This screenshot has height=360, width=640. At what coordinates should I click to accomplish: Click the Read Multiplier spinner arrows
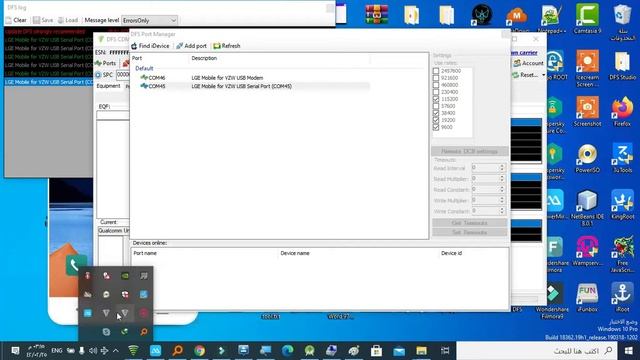tap(502, 179)
